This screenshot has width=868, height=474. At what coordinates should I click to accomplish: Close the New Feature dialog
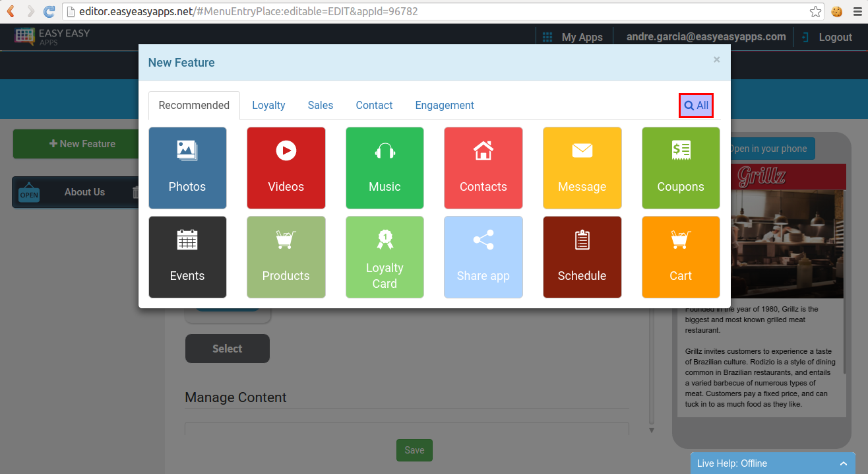716,59
